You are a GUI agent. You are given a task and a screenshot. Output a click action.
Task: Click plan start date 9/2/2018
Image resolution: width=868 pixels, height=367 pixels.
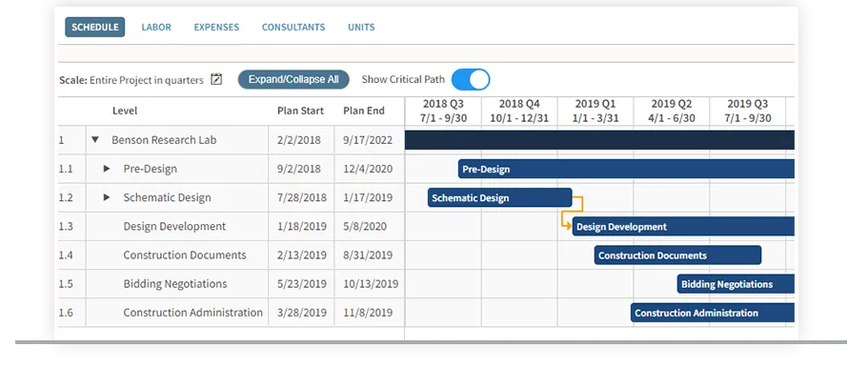299,169
